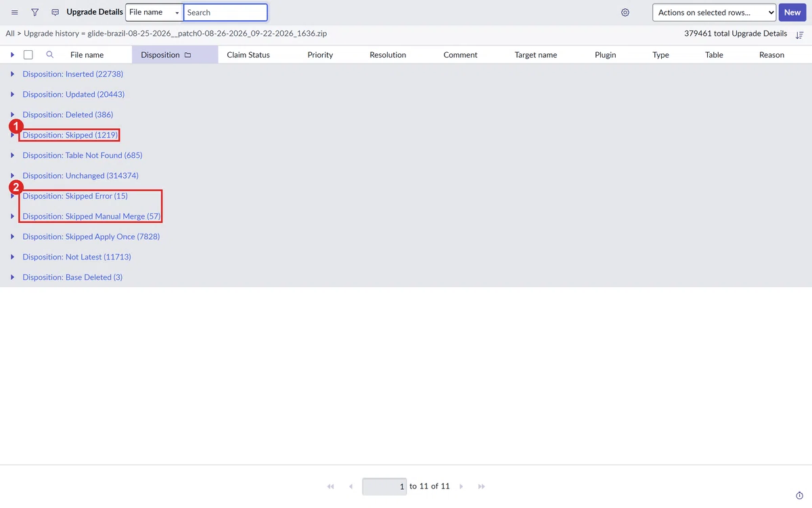This screenshot has width=812, height=508.
Task: Sort by File name column header
Action: pos(87,55)
